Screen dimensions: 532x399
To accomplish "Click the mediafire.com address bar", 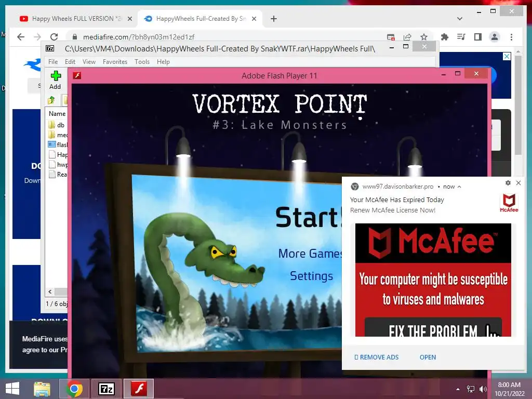I will click(231, 37).
